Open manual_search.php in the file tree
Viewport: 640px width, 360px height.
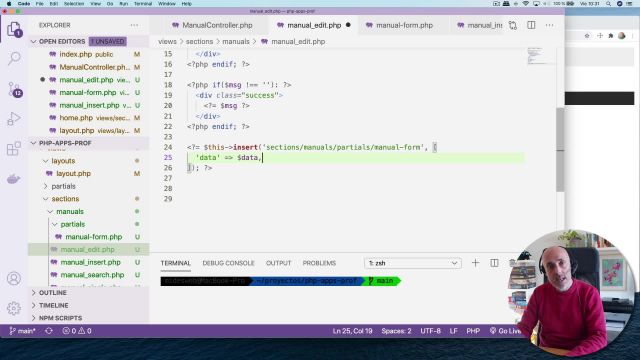tap(92, 275)
